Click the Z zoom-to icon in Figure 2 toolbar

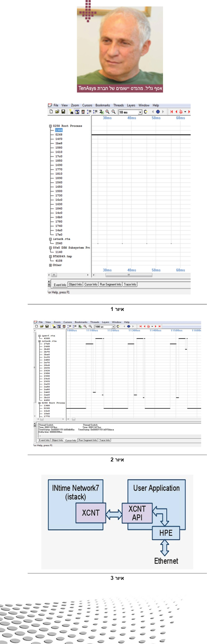point(80,326)
